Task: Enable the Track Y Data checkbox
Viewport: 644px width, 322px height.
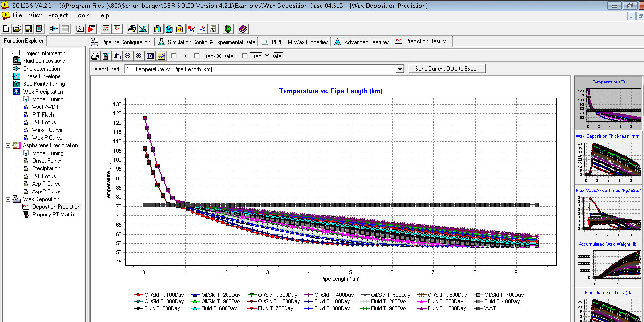Action: click(245, 56)
